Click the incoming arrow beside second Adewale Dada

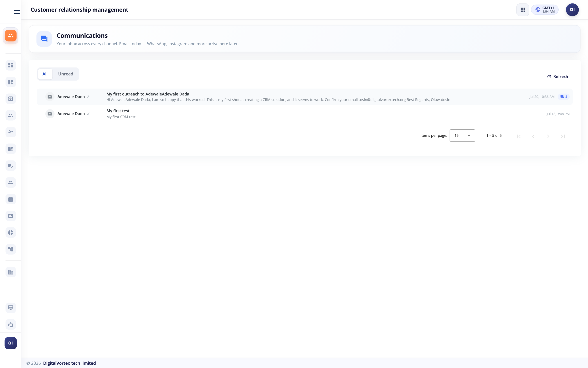[x=88, y=114]
